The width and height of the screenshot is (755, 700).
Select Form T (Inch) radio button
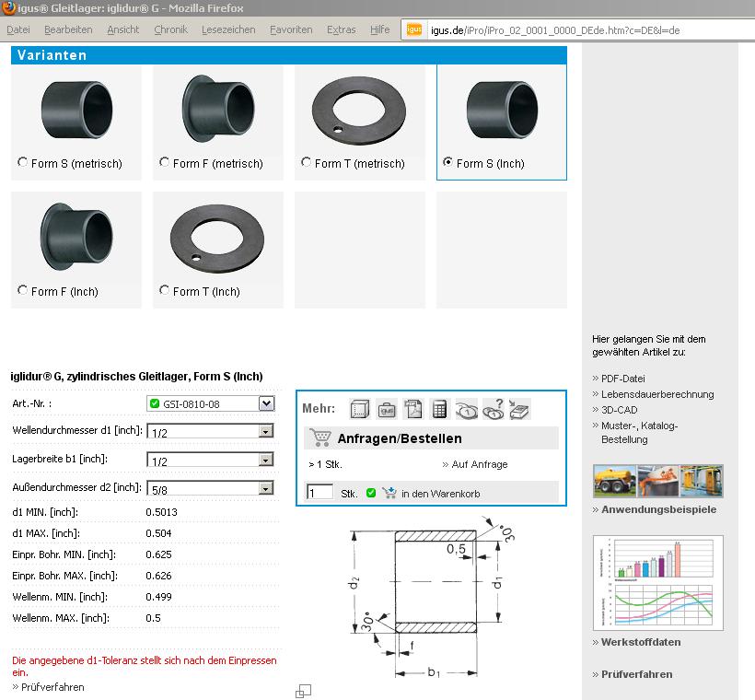pyautogui.click(x=164, y=289)
